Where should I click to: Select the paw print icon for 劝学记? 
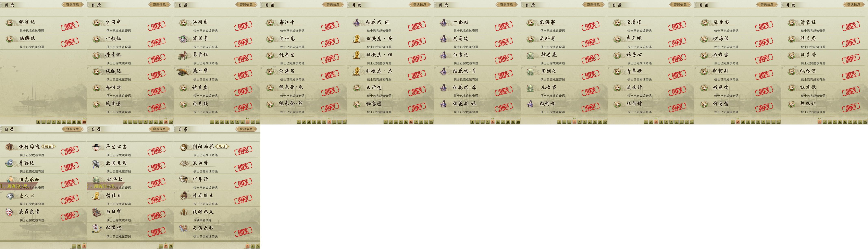[x=97, y=228]
